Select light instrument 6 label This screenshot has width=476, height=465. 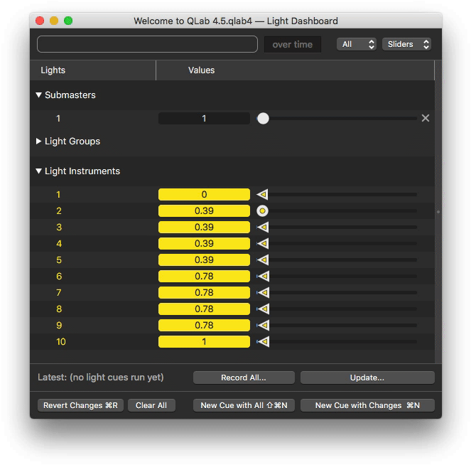pos(59,277)
